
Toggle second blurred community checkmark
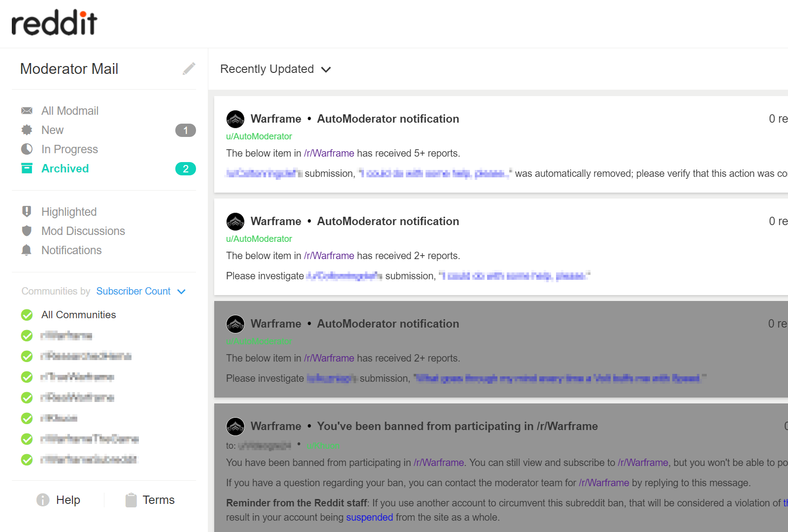(27, 356)
